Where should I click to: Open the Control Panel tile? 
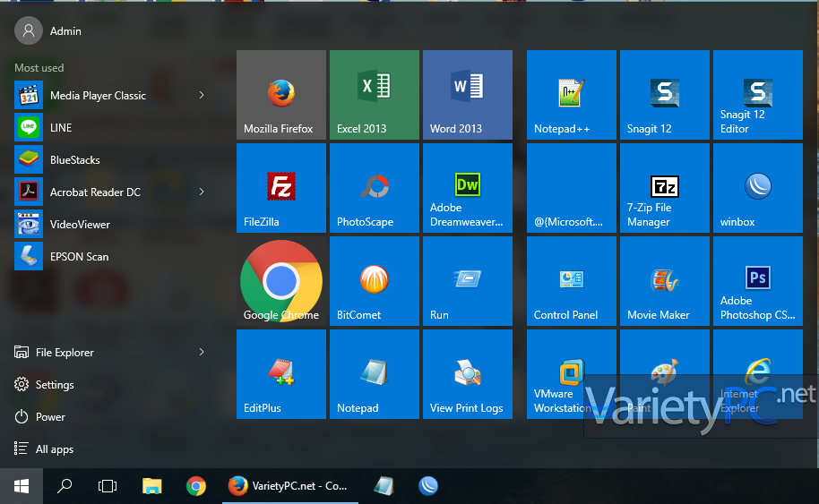(x=572, y=281)
